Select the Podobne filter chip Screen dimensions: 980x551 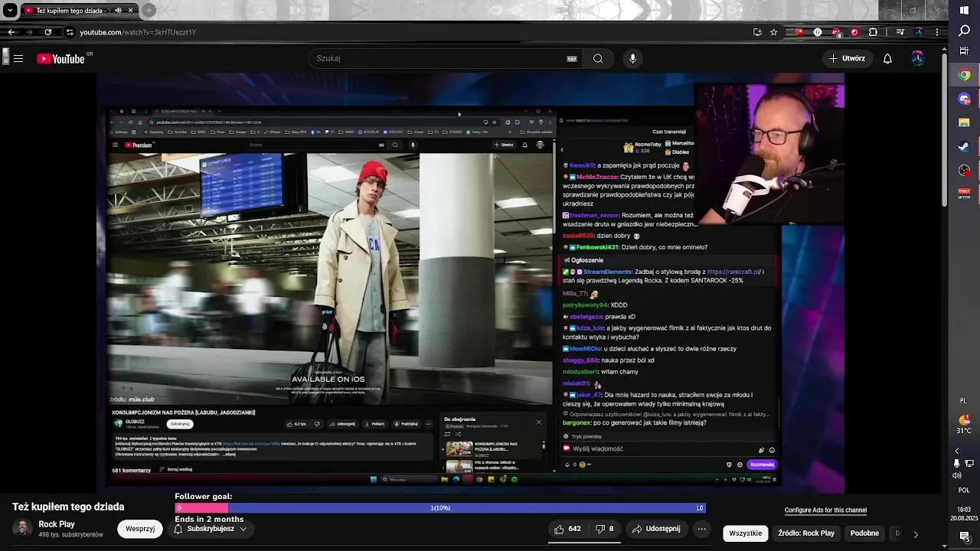(864, 533)
